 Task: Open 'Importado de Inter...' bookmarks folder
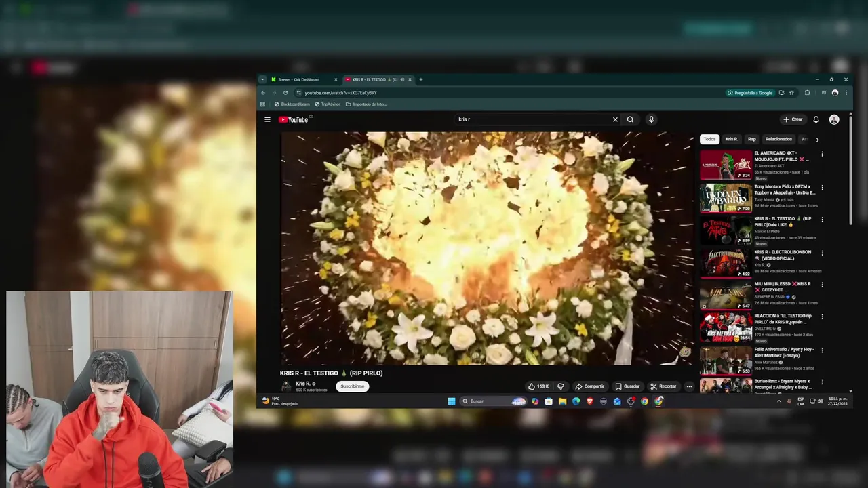367,104
